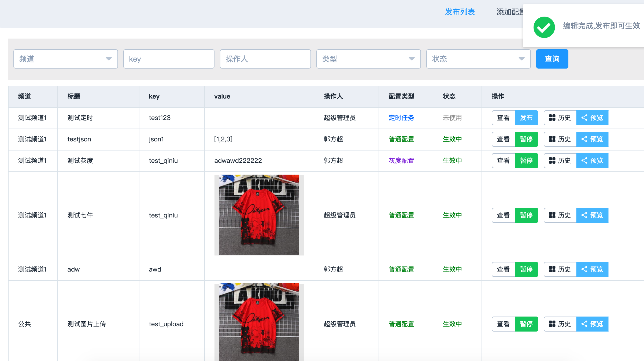644x361 pixels.
Task: Click share icon on testjson row's 预览 button
Action: pos(584,139)
